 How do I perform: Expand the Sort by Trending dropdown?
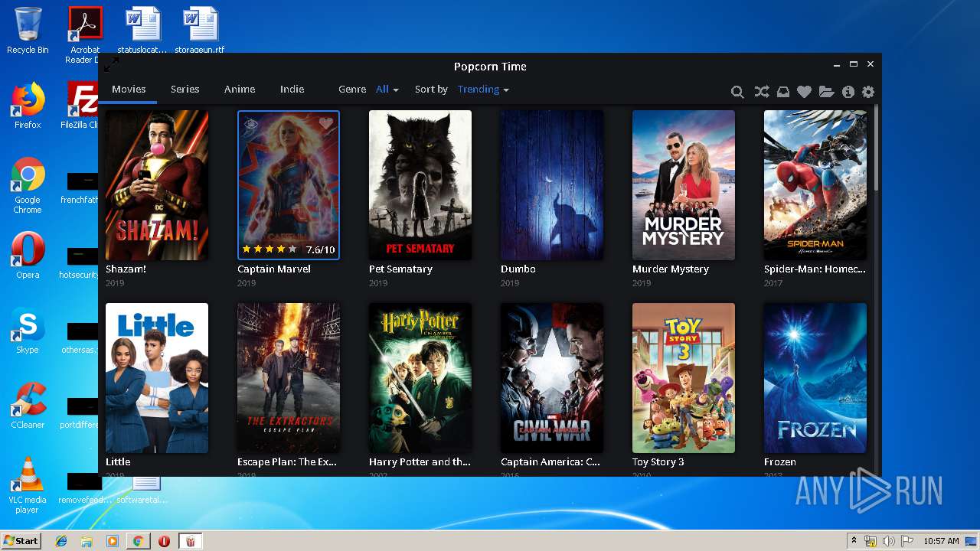tap(483, 90)
